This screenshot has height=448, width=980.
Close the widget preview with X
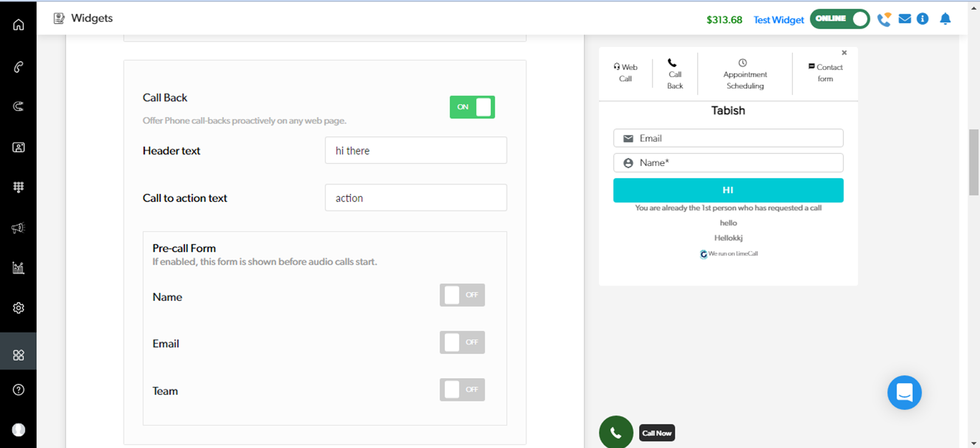tap(844, 52)
